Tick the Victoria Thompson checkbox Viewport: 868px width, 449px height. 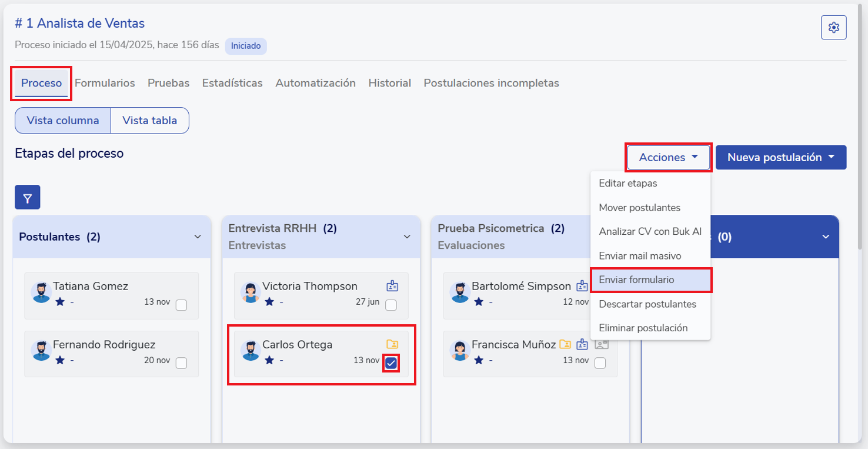click(x=391, y=305)
